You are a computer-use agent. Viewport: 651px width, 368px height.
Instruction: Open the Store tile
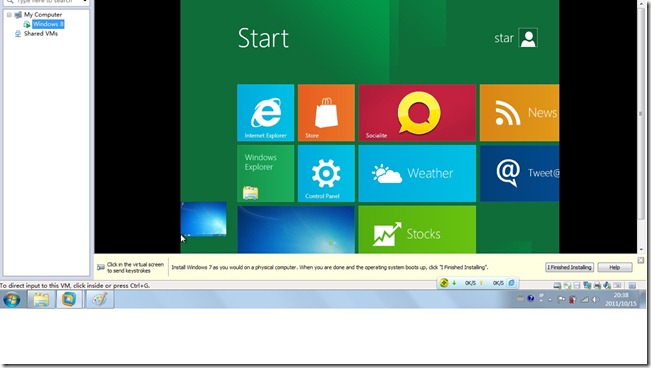(x=326, y=113)
